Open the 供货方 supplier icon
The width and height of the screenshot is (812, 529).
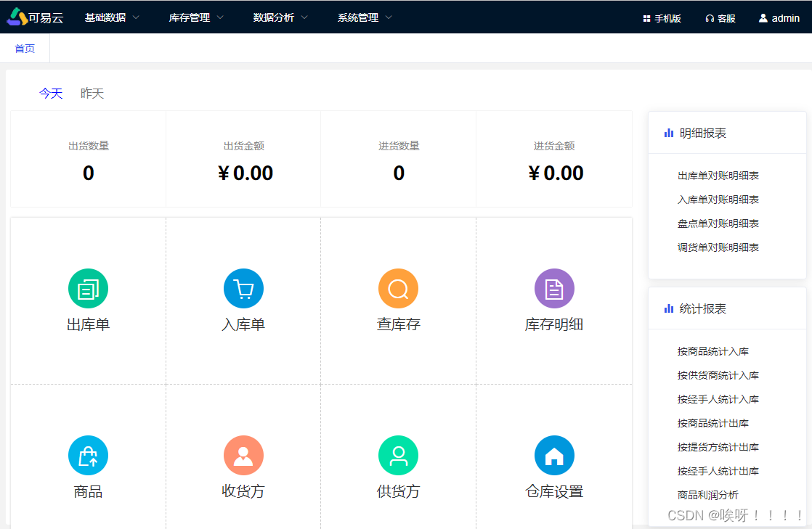[x=398, y=455]
